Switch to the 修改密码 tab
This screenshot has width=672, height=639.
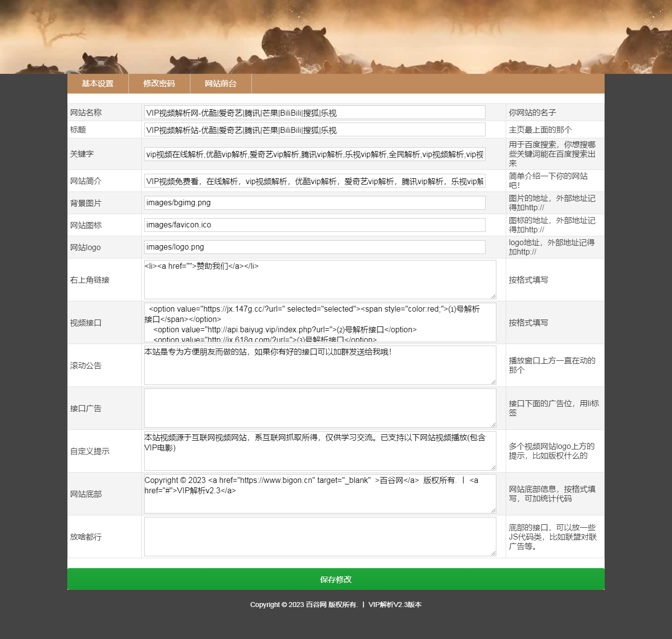pos(159,84)
